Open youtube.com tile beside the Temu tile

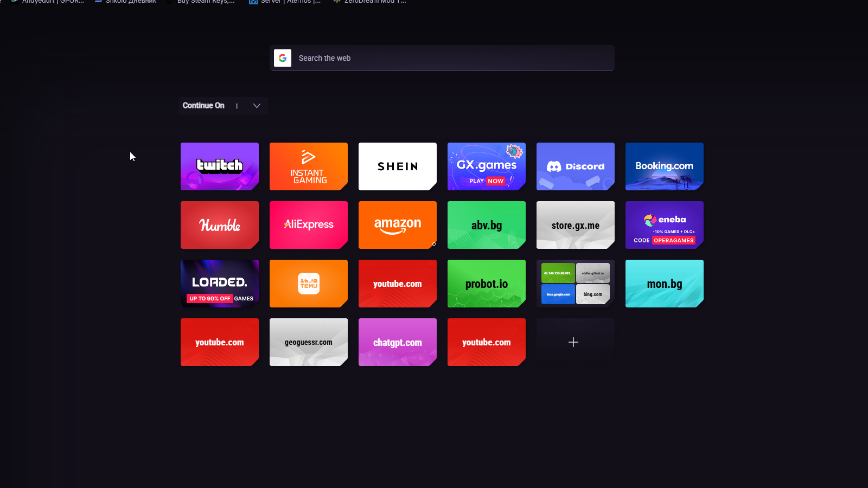398,284
